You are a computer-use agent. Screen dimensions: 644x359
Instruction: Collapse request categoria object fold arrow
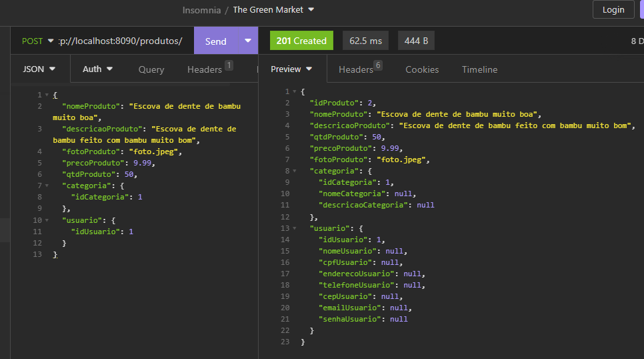click(47, 186)
